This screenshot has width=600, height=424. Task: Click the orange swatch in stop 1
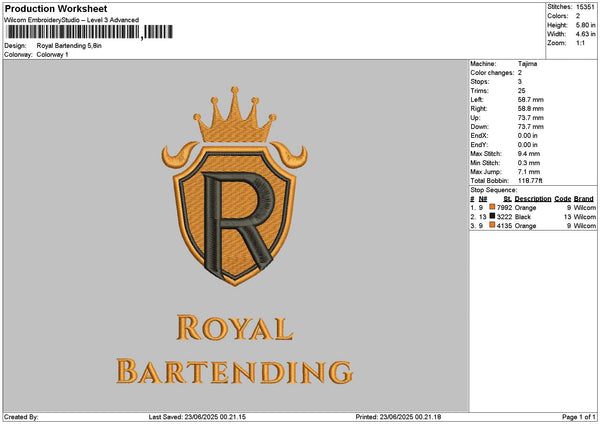493,207
